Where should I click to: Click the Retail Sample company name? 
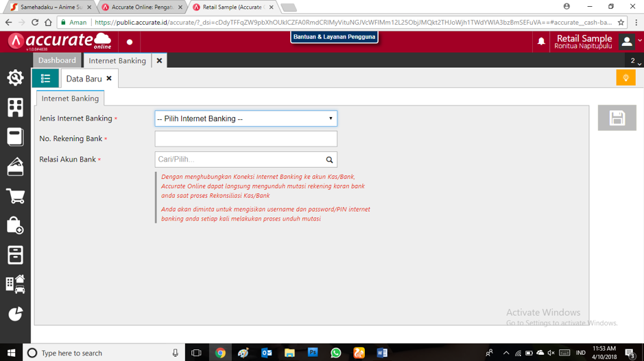[x=584, y=38]
